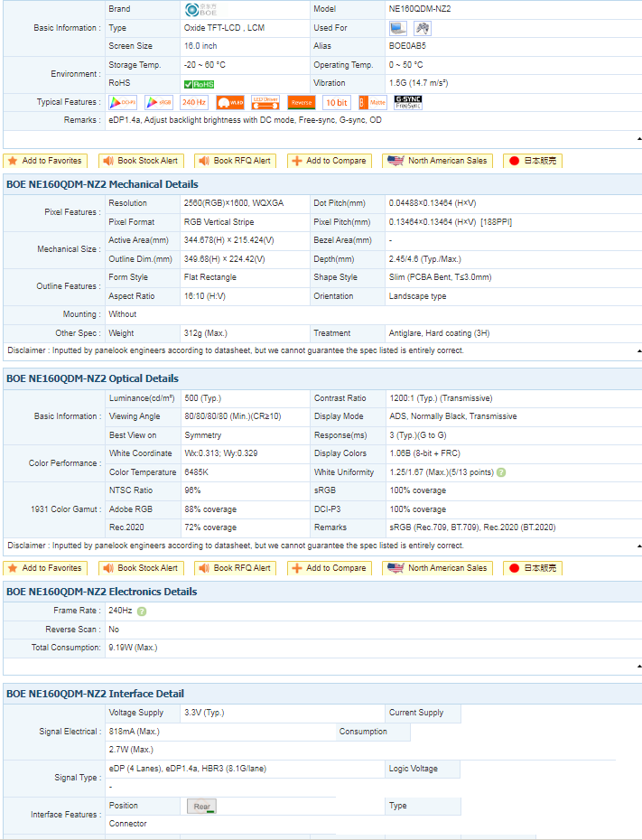Viewport: 642px width, 840px height.
Task: Click treatment Antiglare, Hard coating (3H)
Action: 439,333
